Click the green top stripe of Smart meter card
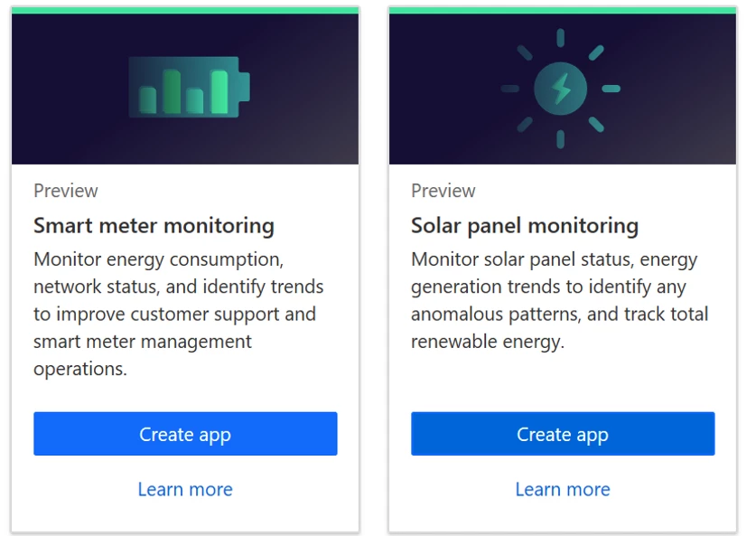756x536 pixels. click(185, 10)
